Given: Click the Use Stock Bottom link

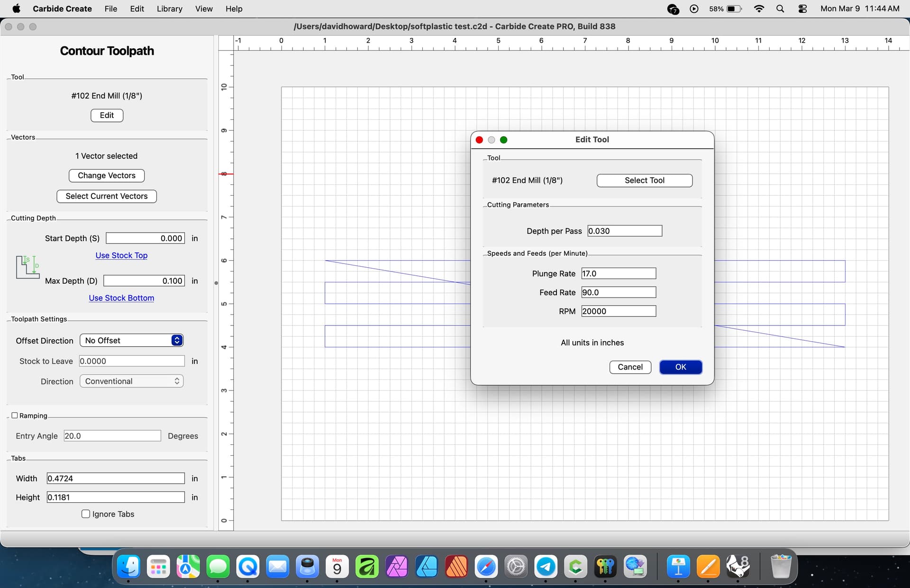Looking at the screenshot, I should tap(121, 298).
